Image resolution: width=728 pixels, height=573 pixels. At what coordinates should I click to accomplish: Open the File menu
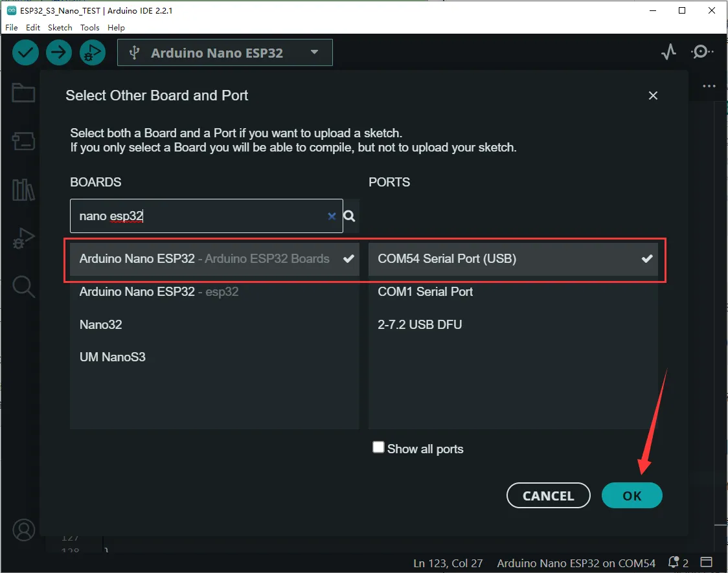click(x=12, y=27)
